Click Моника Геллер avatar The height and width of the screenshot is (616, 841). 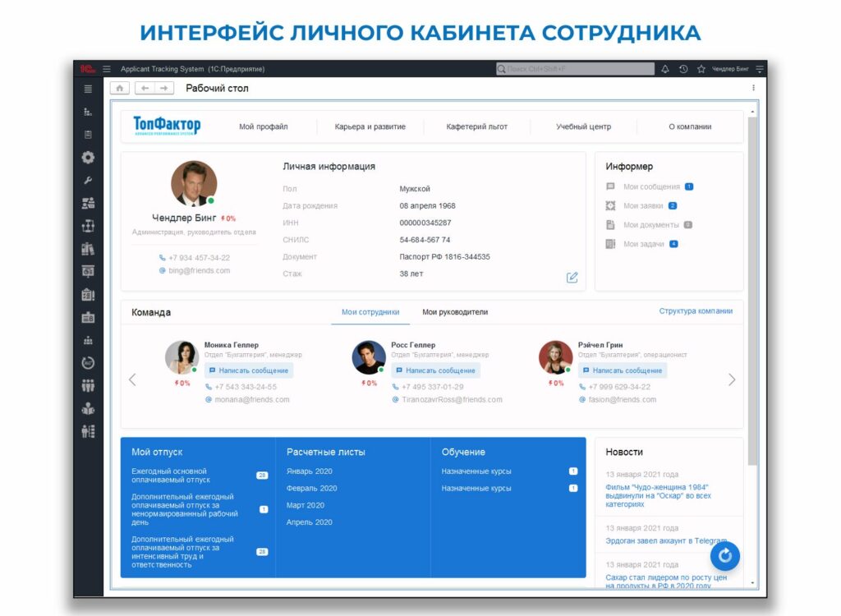coord(182,356)
